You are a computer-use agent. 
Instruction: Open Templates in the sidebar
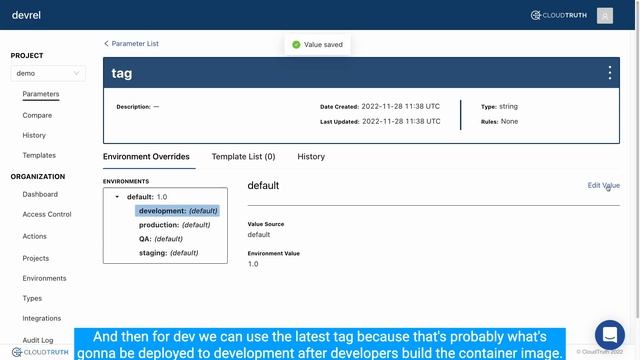pyautogui.click(x=39, y=155)
